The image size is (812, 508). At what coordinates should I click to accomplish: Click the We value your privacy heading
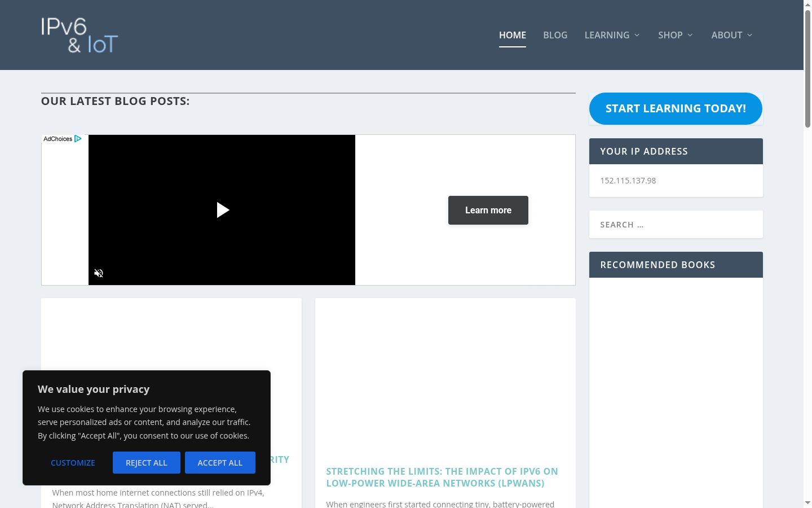(94, 389)
